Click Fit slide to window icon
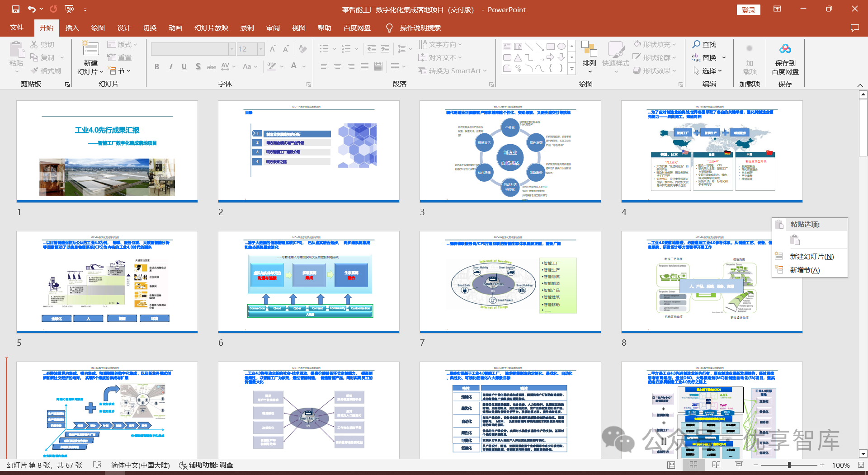 860,465
